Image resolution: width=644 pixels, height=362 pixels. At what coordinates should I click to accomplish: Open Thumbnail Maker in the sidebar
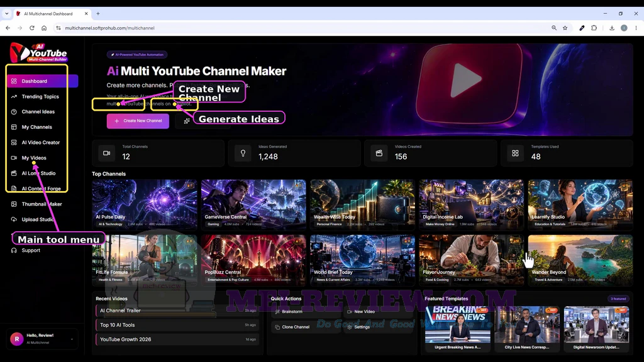click(42, 204)
